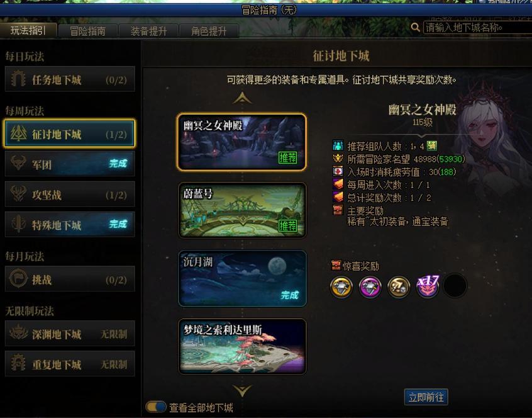This screenshot has width=532, height=418.
Task: Click the dice surprise reward icon
Action: pyautogui.click(x=399, y=286)
